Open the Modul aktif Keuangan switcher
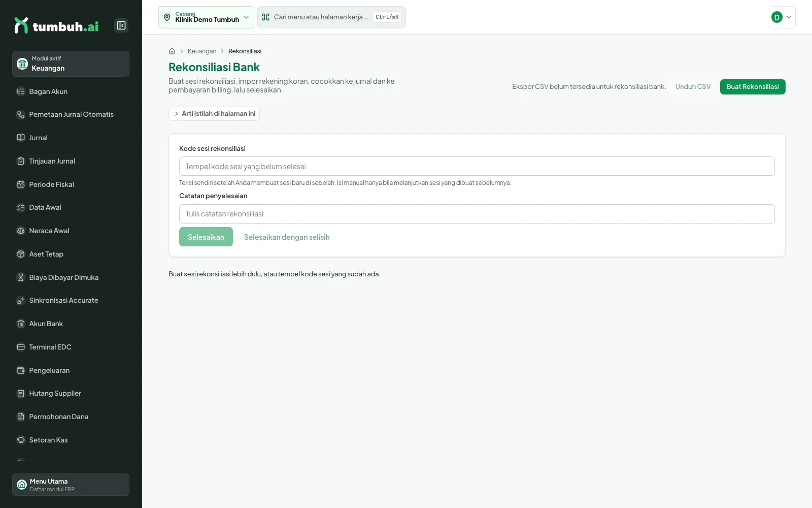Viewport: 812px width, 508px height. (x=71, y=63)
